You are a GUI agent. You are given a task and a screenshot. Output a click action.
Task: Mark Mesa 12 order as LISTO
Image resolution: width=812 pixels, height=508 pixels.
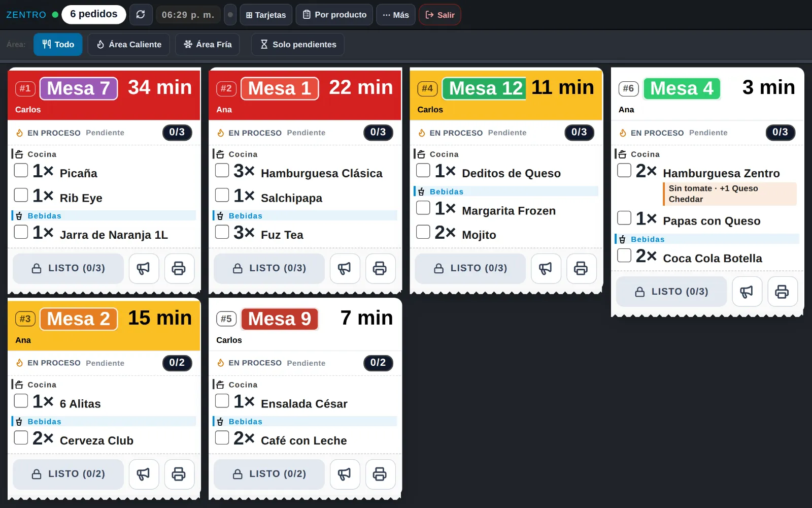(470, 268)
